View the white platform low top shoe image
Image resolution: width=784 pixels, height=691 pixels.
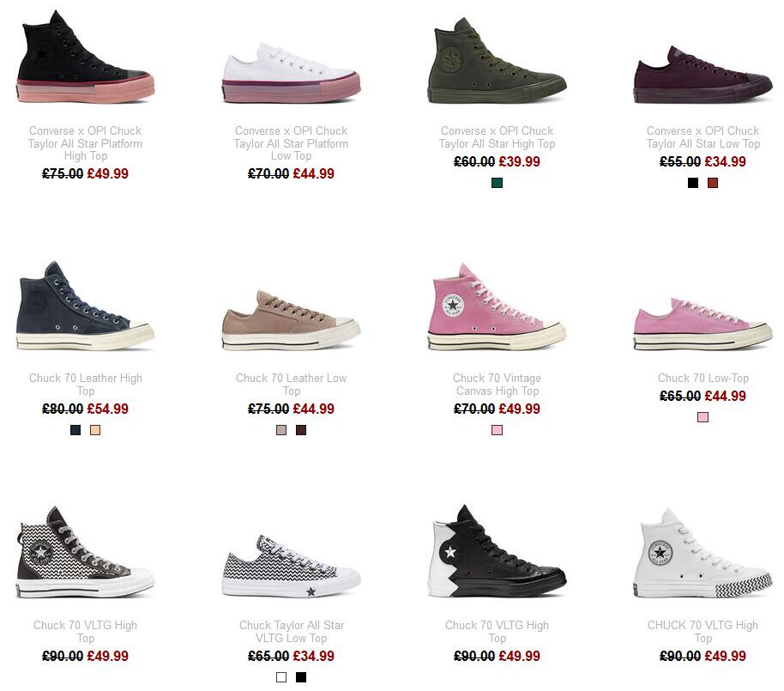tap(292, 73)
